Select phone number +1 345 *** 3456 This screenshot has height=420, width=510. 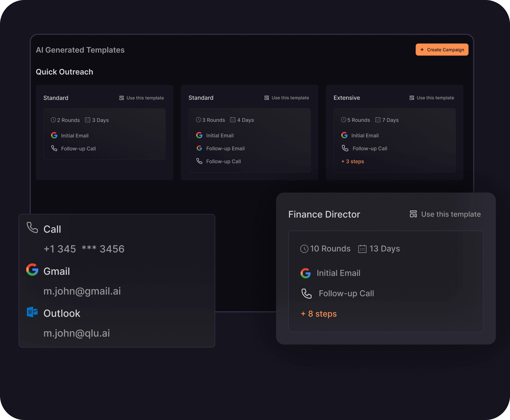(x=84, y=249)
